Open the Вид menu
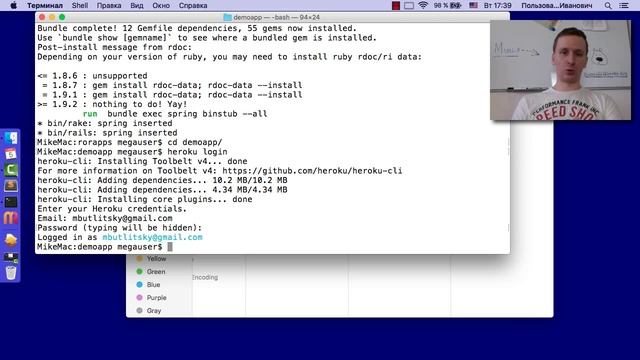The height and width of the screenshot is (360, 640). coord(137,6)
